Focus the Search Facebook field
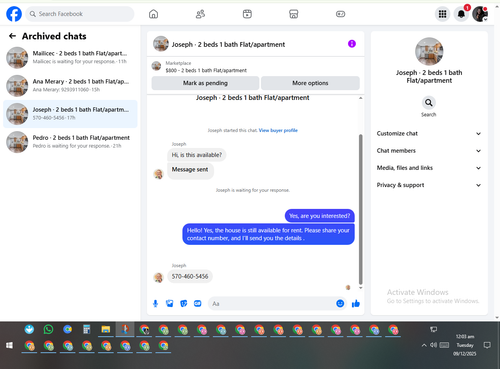 (x=80, y=14)
